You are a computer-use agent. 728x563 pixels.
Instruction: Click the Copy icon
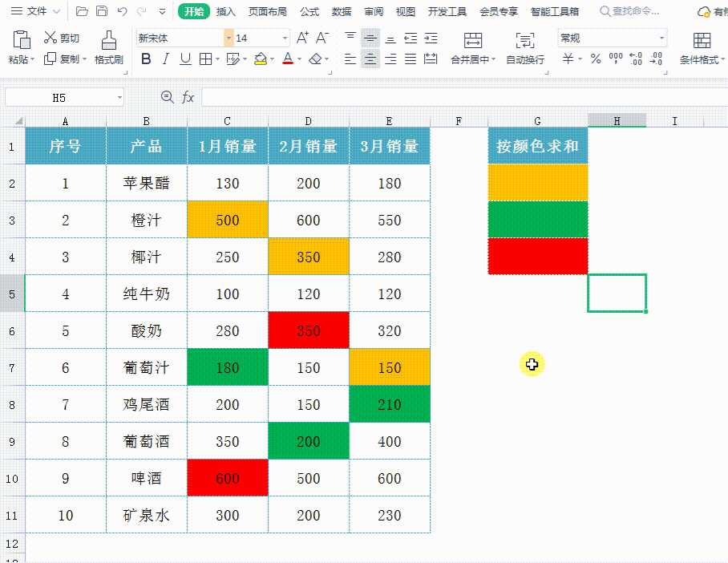[x=51, y=59]
